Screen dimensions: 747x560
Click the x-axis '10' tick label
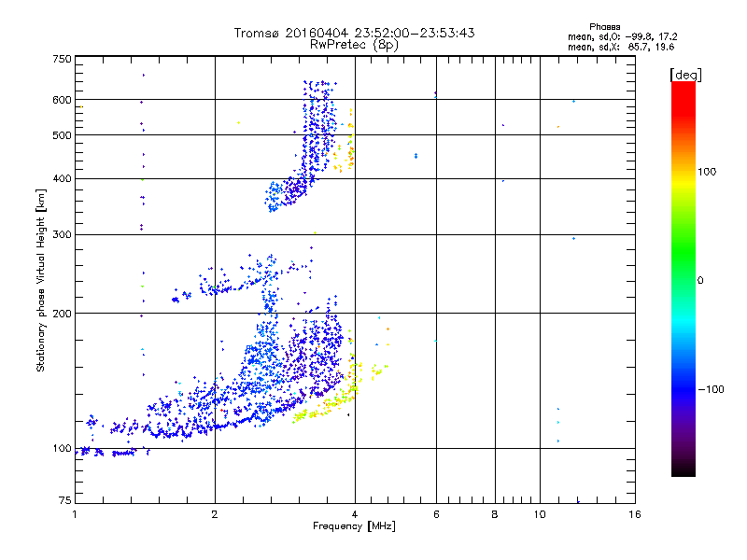pos(540,514)
